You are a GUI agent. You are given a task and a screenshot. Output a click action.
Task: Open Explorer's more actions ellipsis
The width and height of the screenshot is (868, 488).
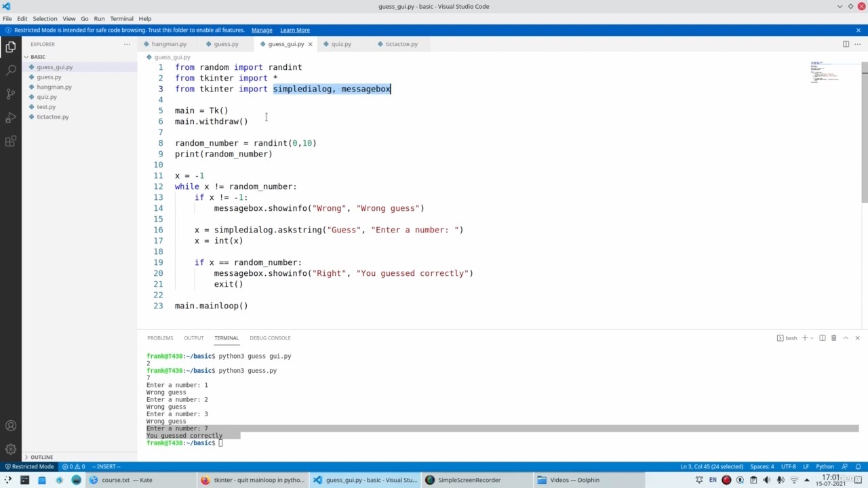127,44
